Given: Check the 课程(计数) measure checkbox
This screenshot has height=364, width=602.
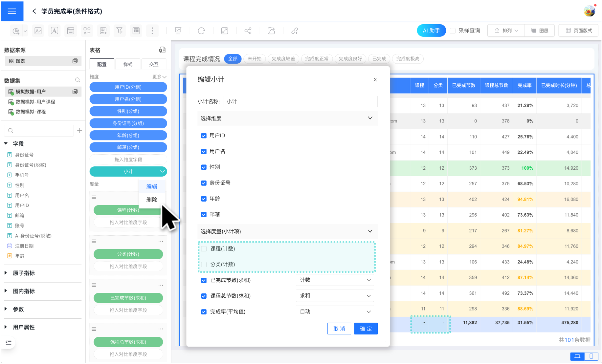Looking at the screenshot, I should [x=204, y=249].
